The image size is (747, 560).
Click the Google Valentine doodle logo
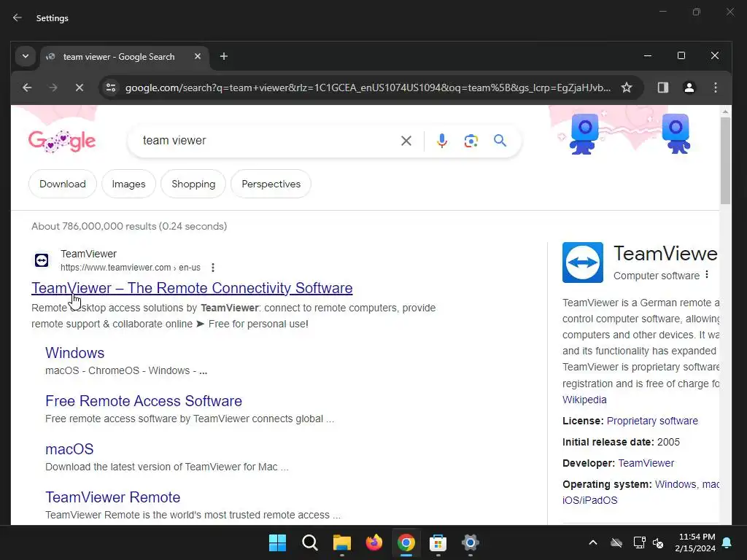click(62, 141)
